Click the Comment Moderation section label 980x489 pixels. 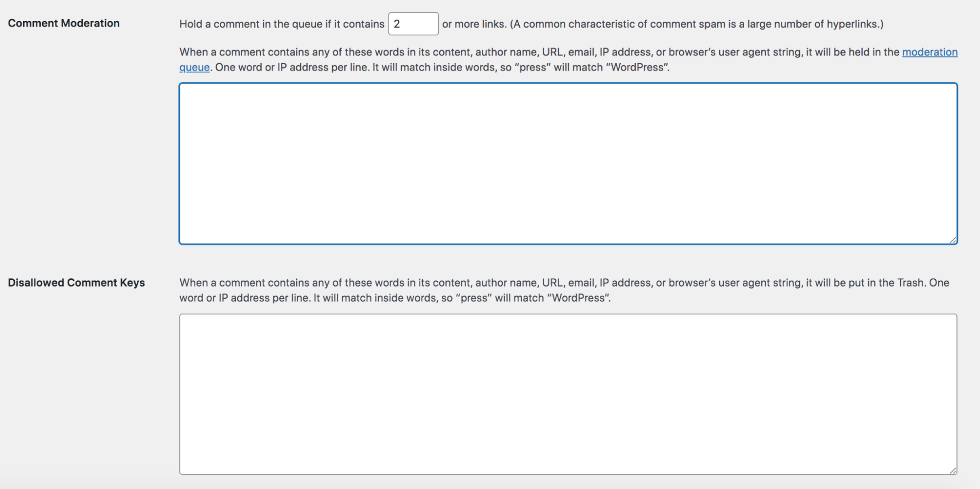[x=64, y=23]
